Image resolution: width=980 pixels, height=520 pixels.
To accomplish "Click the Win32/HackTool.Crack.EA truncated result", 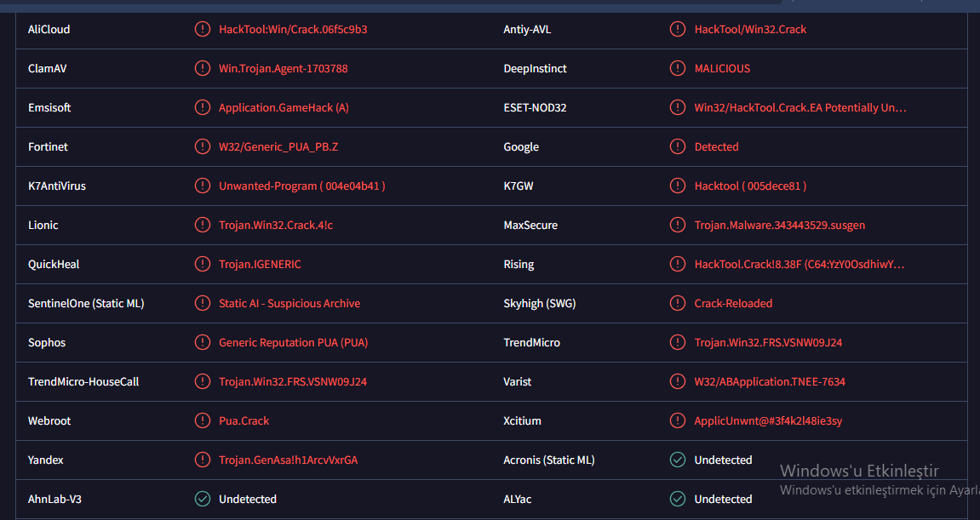I will (x=800, y=107).
